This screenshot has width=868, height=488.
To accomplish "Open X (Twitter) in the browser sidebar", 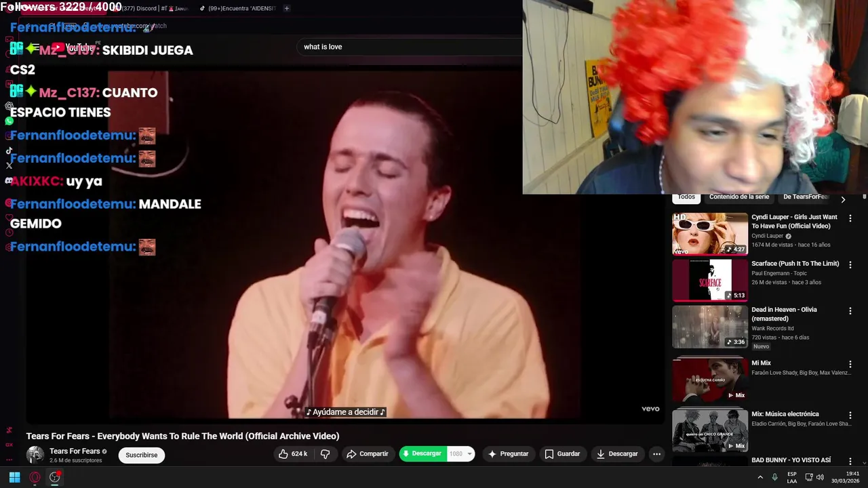I will [x=9, y=165].
